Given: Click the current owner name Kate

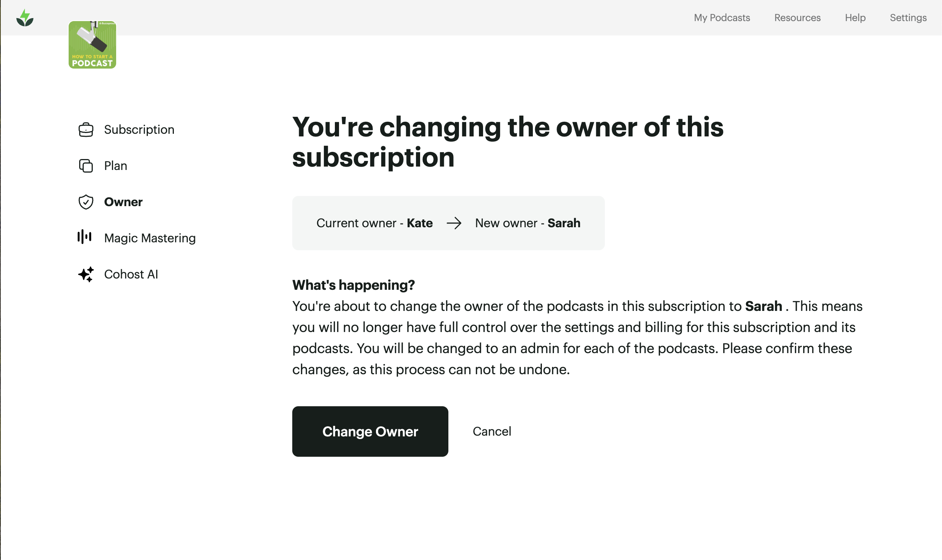Looking at the screenshot, I should click(419, 223).
